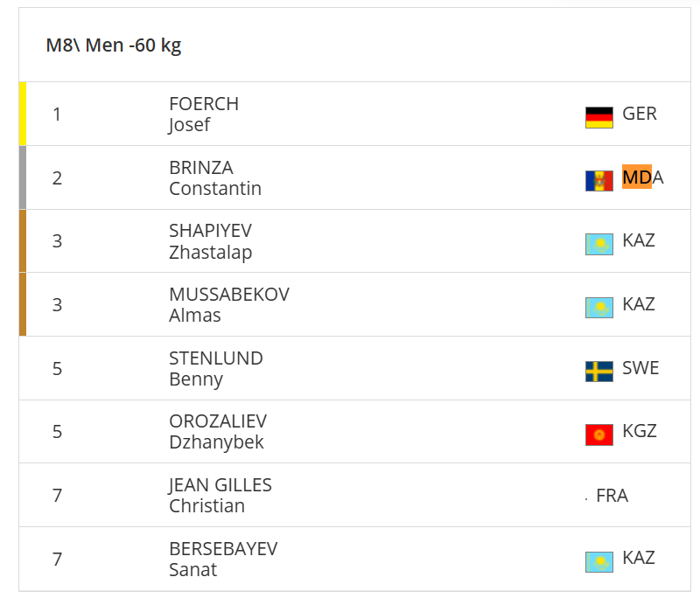Click the Swedish flag next to SWE
The image size is (700, 598).
(598, 372)
